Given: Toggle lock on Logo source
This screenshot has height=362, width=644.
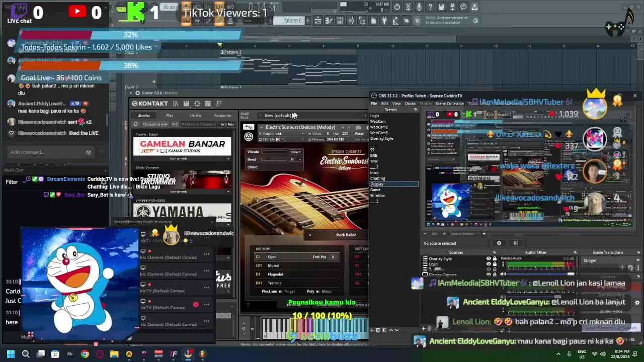Looking at the screenshot, I should point(495,264).
